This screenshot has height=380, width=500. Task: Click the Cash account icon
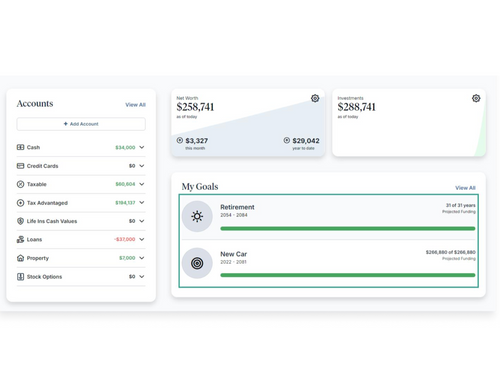20,147
